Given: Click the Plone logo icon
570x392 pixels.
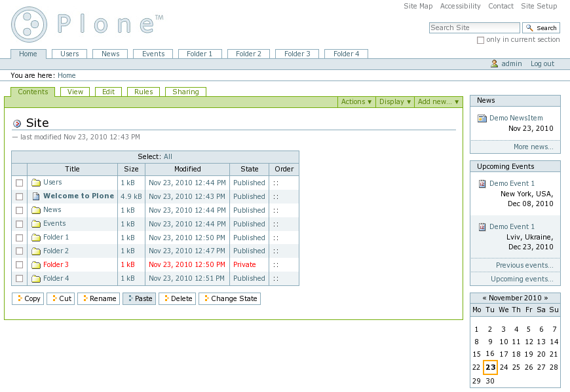Looking at the screenshot, I should pyautogui.click(x=29, y=25).
